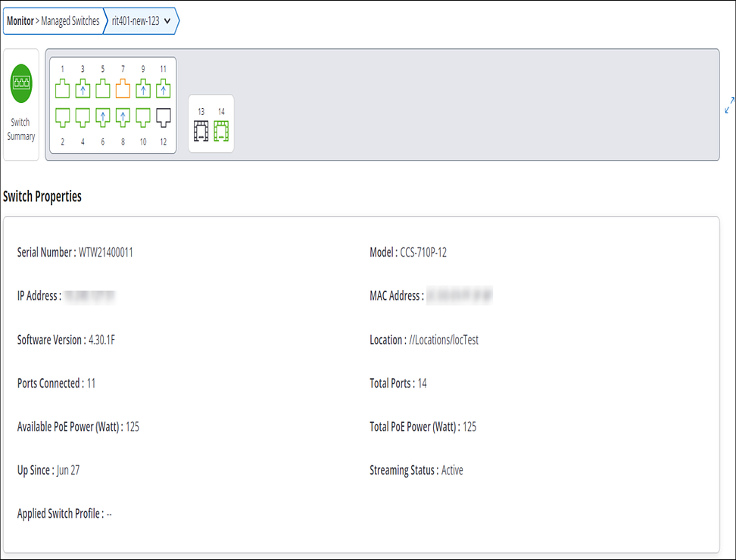The image size is (736, 560).
Task: Click SFP port 13 icon
Action: click(x=201, y=131)
